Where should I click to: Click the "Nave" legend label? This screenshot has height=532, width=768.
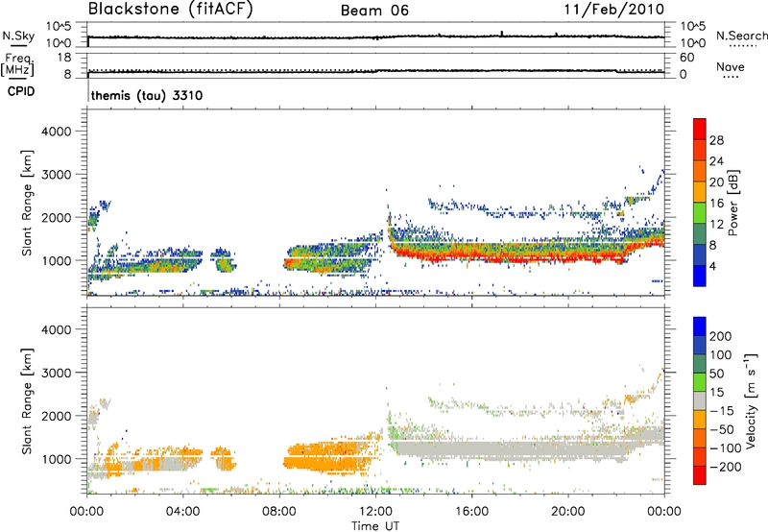point(731,66)
